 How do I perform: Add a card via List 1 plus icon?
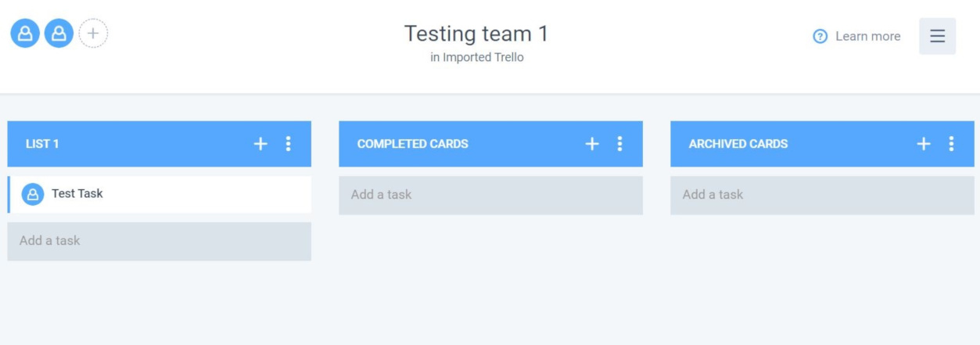coord(260,144)
